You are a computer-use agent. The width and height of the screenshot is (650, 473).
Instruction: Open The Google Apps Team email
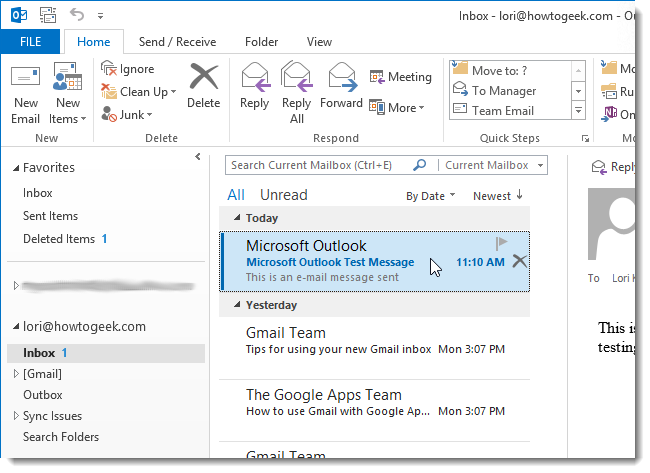(374, 410)
